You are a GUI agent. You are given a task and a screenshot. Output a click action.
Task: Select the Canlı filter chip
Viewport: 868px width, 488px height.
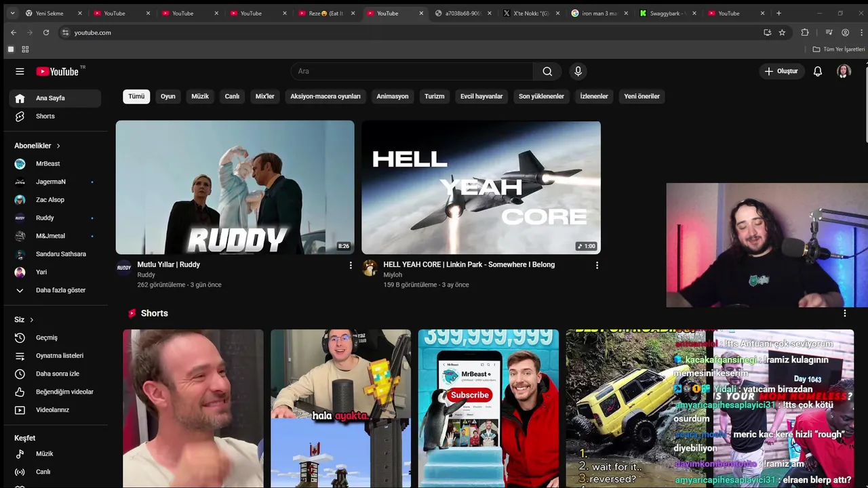[232, 96]
